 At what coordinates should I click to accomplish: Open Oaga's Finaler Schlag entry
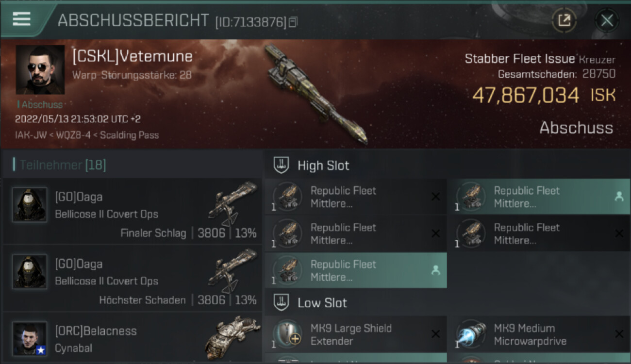(132, 211)
